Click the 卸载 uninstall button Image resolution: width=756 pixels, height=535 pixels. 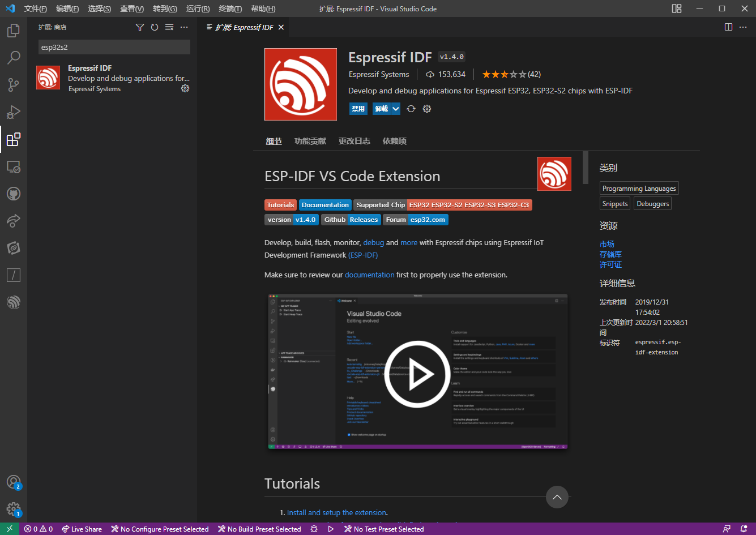coord(382,109)
